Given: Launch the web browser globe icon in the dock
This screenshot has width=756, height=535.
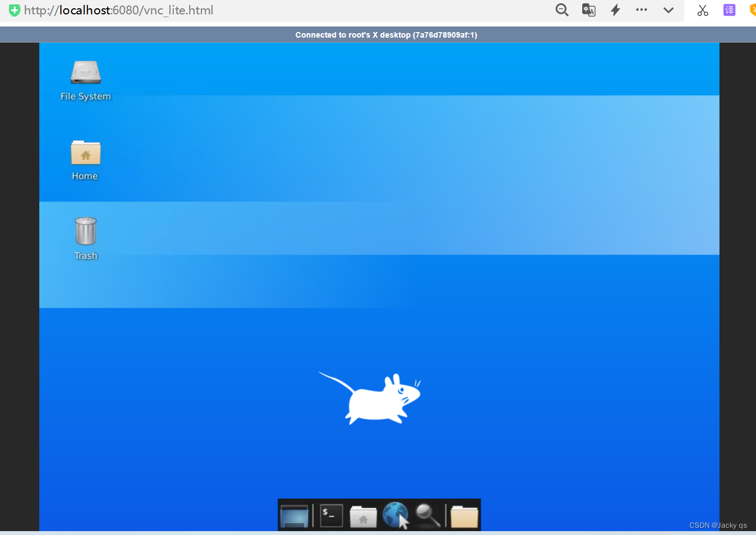Looking at the screenshot, I should [x=396, y=515].
